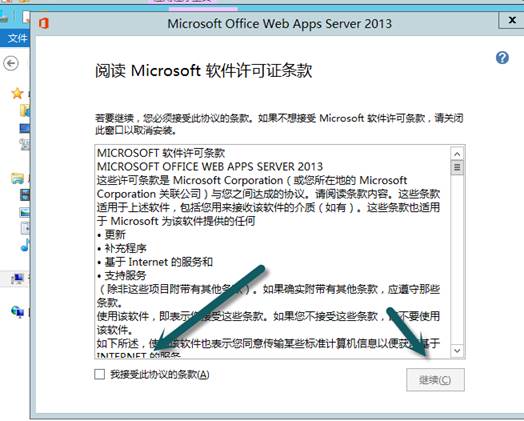Click the bullet item 补充程序
Screen dimensions: 524x421
click(125, 248)
